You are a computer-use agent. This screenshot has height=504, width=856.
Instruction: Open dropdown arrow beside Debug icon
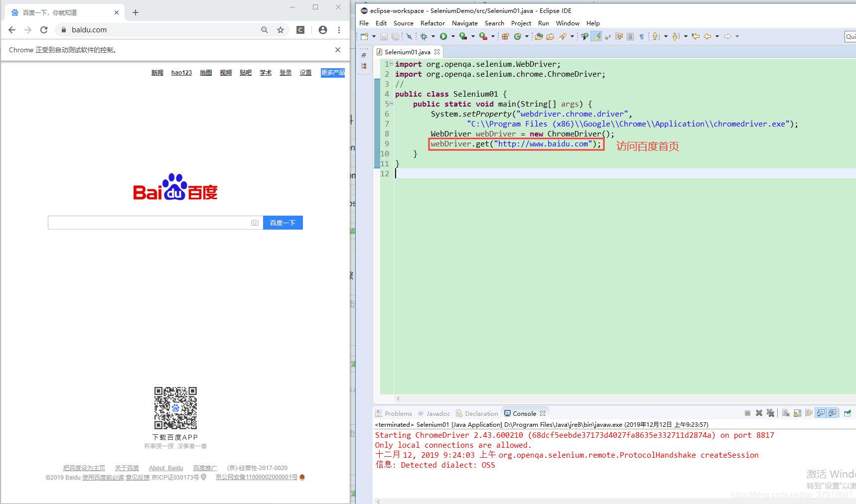(433, 36)
